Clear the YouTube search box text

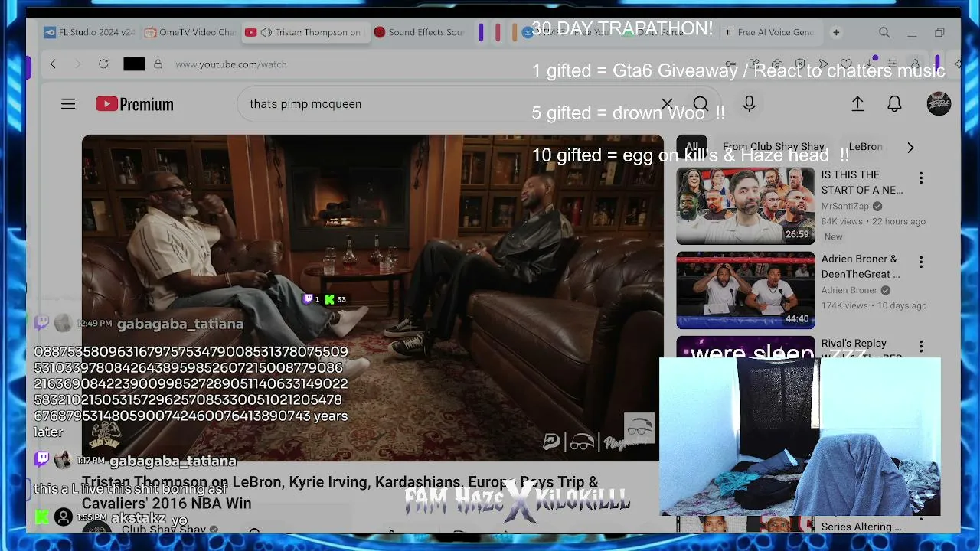point(667,104)
